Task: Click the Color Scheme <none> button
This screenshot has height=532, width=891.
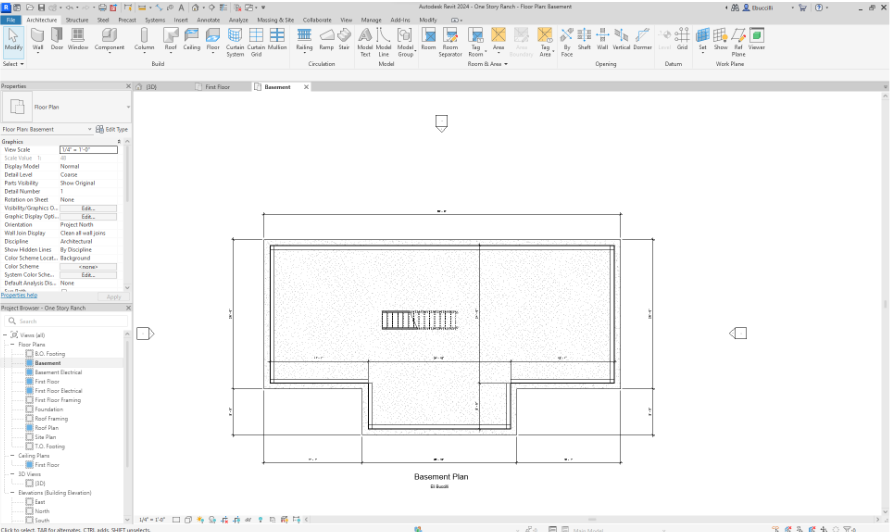Action: click(88, 267)
